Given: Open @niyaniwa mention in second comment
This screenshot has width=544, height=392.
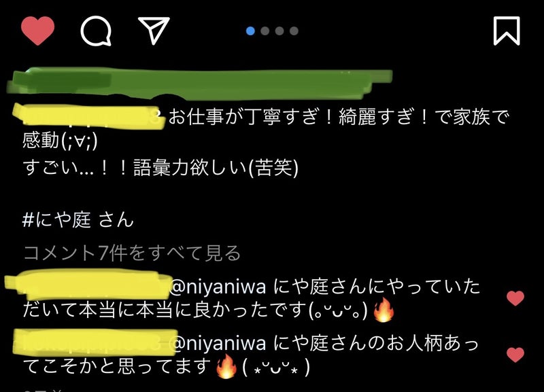Looking at the screenshot, I should pos(218,343).
